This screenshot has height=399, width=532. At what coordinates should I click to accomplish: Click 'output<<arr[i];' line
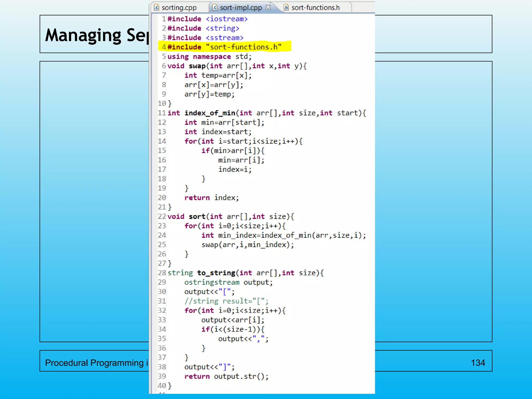click(233, 320)
